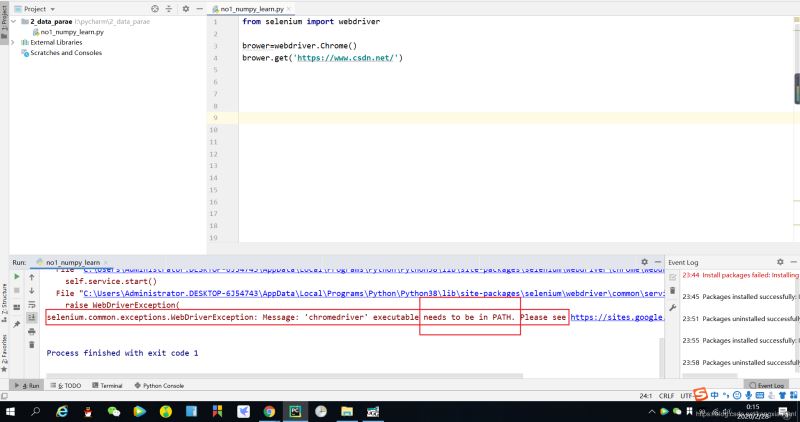Open WeChat from taskbar
Image resolution: width=800 pixels, height=422 pixels.
[113, 411]
